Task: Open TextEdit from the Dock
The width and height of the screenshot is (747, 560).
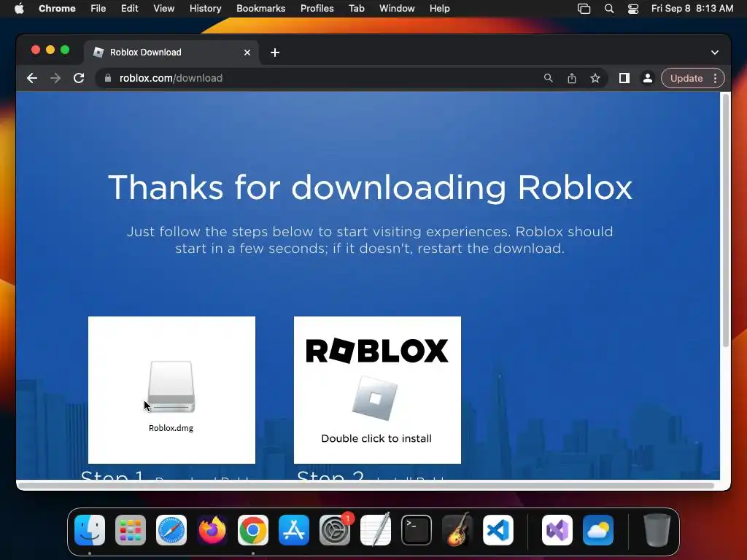Action: (x=376, y=530)
